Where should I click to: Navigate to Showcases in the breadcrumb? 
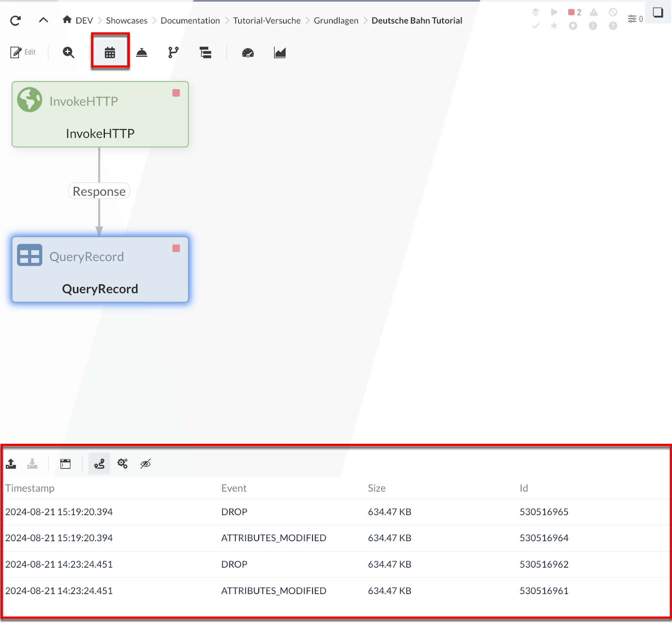click(x=126, y=21)
